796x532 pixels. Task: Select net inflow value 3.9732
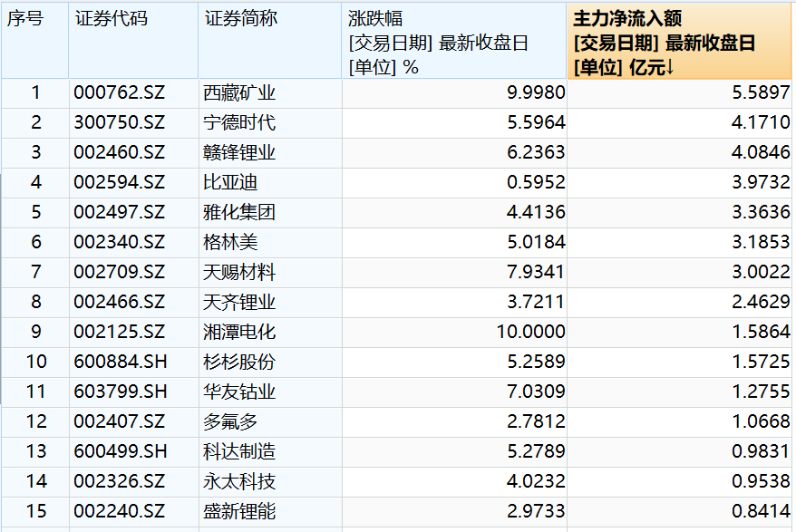tap(761, 183)
